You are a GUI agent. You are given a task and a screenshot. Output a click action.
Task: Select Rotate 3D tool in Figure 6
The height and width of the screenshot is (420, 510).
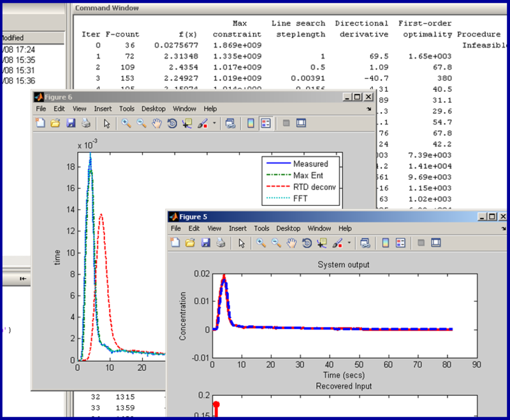172,123
